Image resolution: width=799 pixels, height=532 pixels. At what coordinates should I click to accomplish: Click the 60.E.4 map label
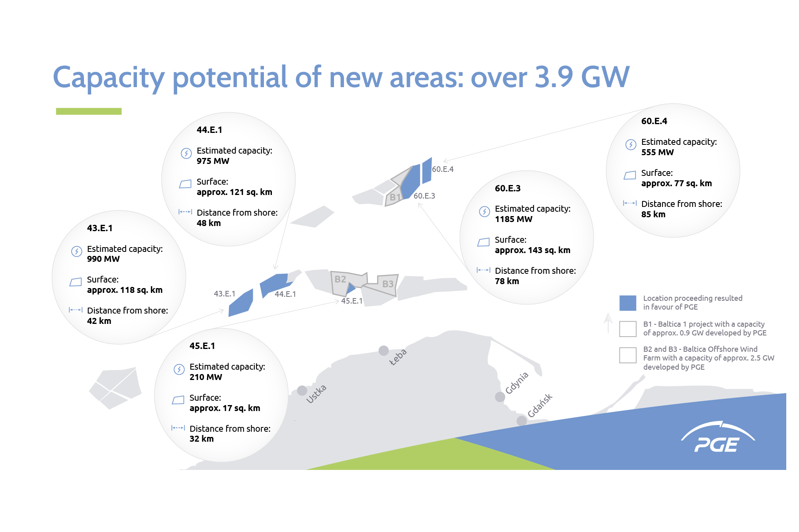[443, 169]
